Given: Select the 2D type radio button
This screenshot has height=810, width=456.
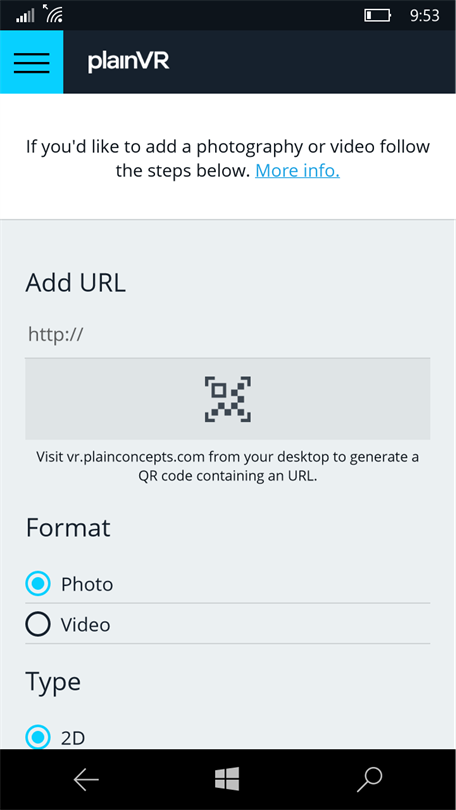Looking at the screenshot, I should (x=38, y=738).
